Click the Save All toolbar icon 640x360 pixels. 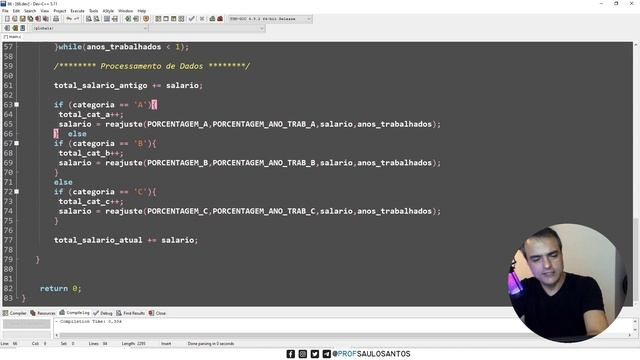coord(30,19)
